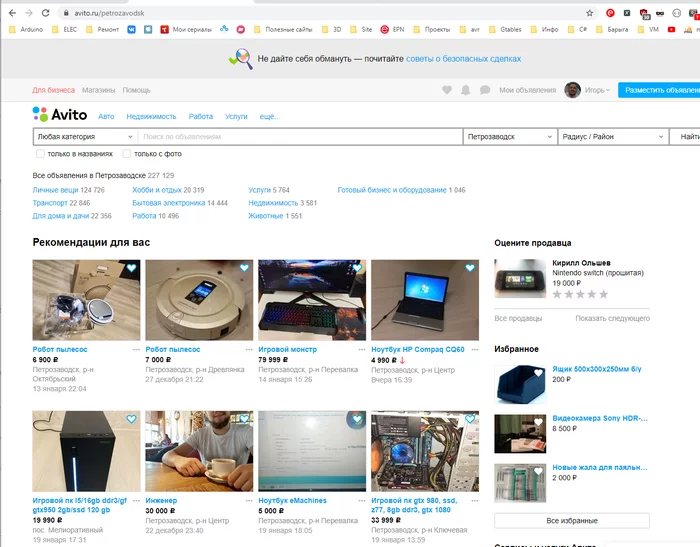Open the 'Любая категория' dropdown
Screen dimensions: 700x547
(85, 137)
